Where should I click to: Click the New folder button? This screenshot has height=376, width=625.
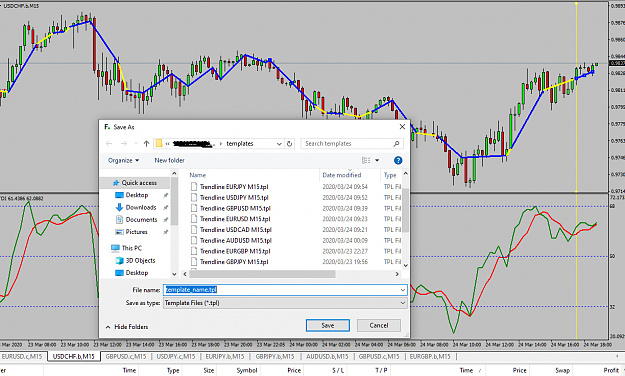(169, 160)
